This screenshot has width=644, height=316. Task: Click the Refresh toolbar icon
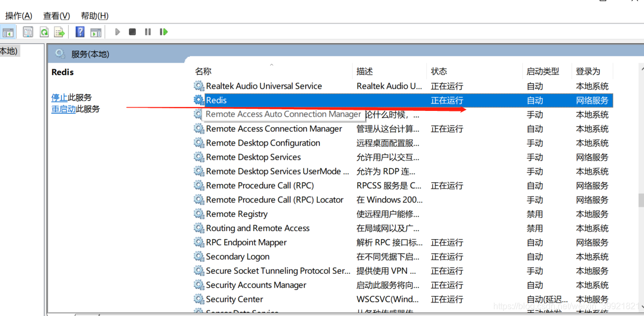[x=44, y=31]
